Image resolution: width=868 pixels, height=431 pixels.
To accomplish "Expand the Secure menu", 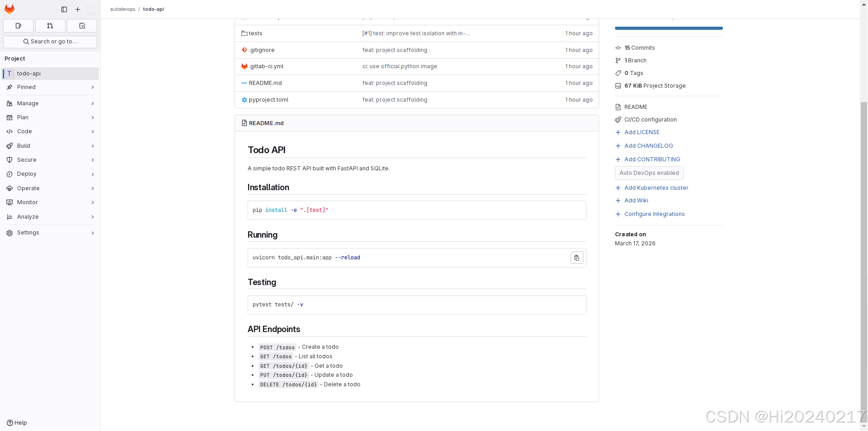I will tap(50, 160).
